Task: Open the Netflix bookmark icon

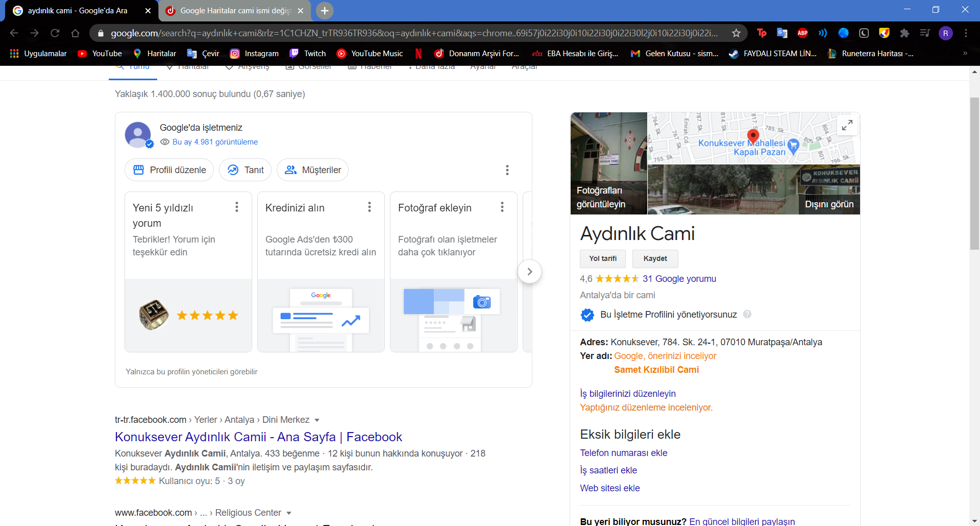Action: (x=419, y=54)
